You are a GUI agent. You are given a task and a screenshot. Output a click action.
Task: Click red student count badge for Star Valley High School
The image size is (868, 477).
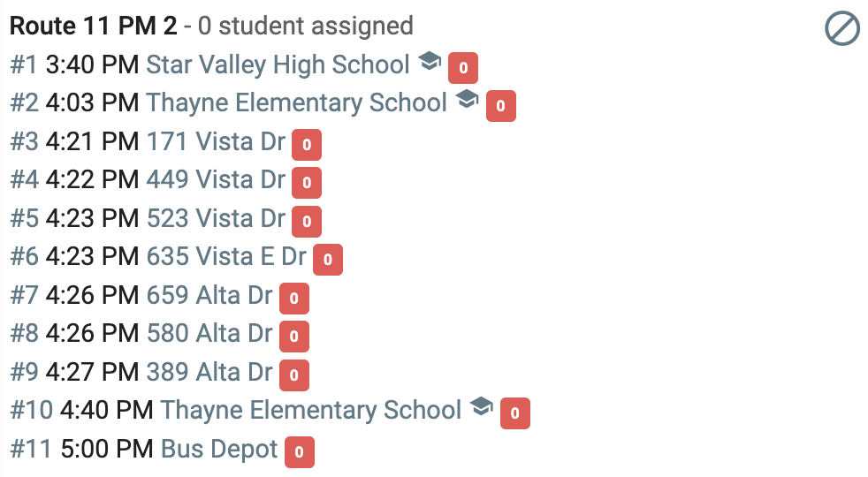coord(463,67)
